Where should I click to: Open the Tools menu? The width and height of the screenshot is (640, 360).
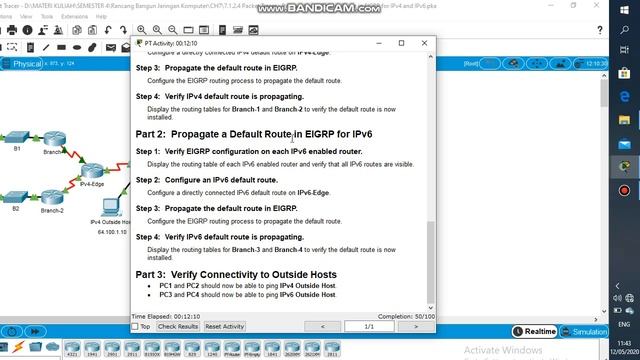[x=47, y=17]
